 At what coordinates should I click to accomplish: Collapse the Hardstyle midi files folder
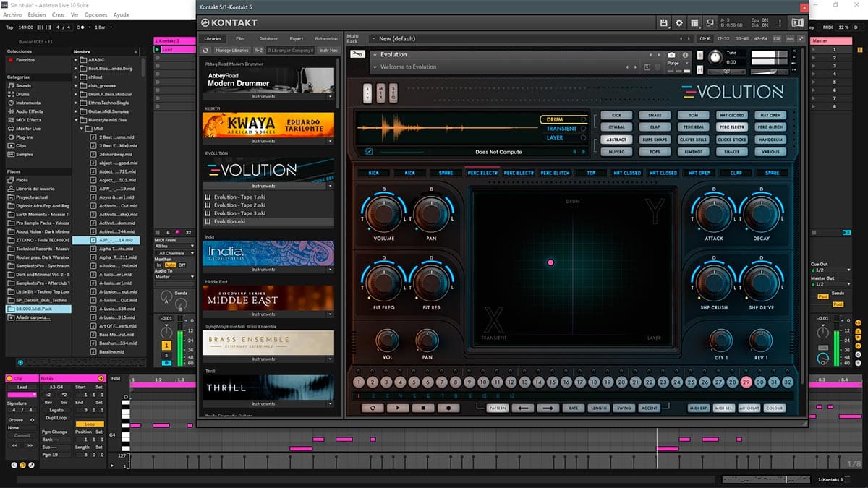pyautogui.click(x=77, y=120)
